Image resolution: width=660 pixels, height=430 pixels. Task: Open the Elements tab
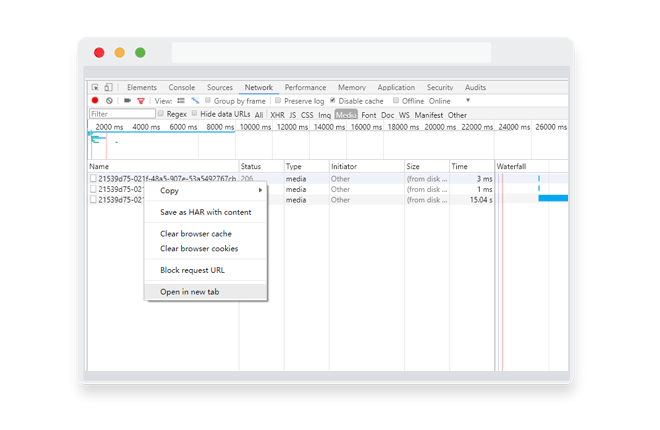[x=142, y=88]
